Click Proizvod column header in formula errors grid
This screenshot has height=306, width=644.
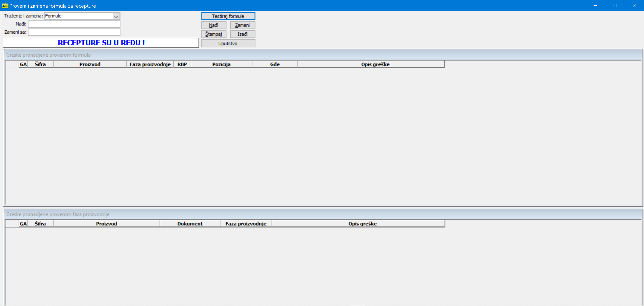(90, 64)
